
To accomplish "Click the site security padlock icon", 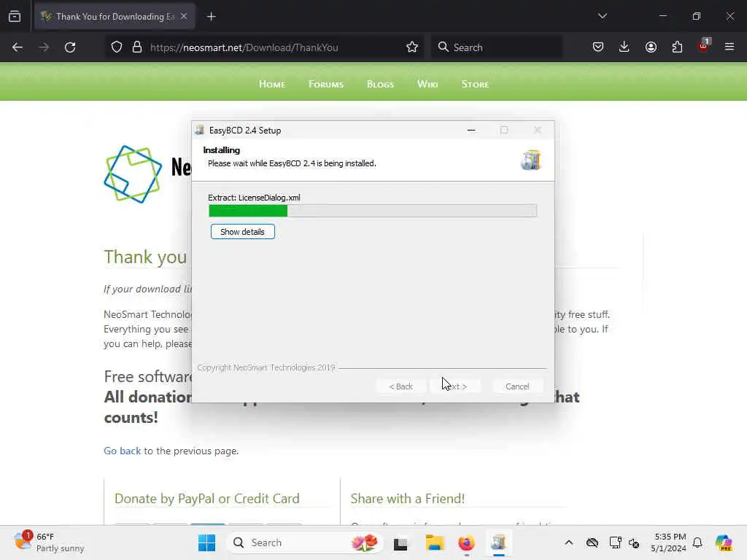I will 137,47.
